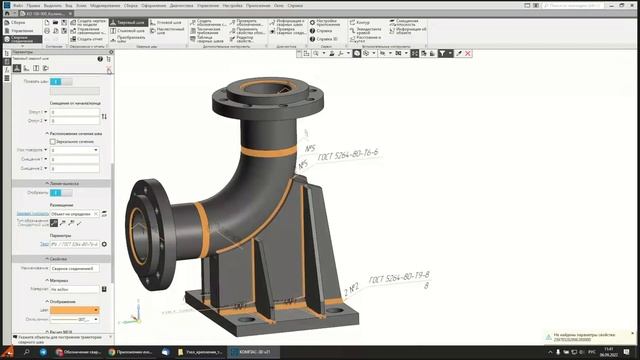Screen dimensions: 640x360
Task: Select the Угловой шов weld tool
Action: click(165, 22)
